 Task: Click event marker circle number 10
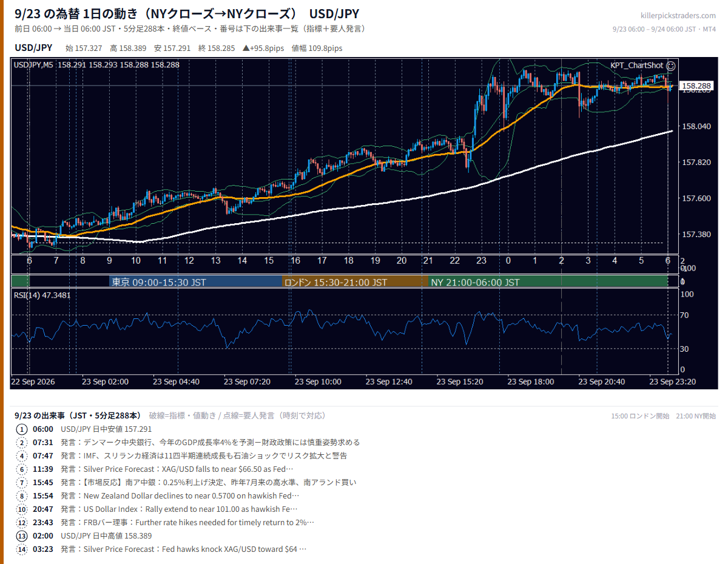[x=22, y=509]
